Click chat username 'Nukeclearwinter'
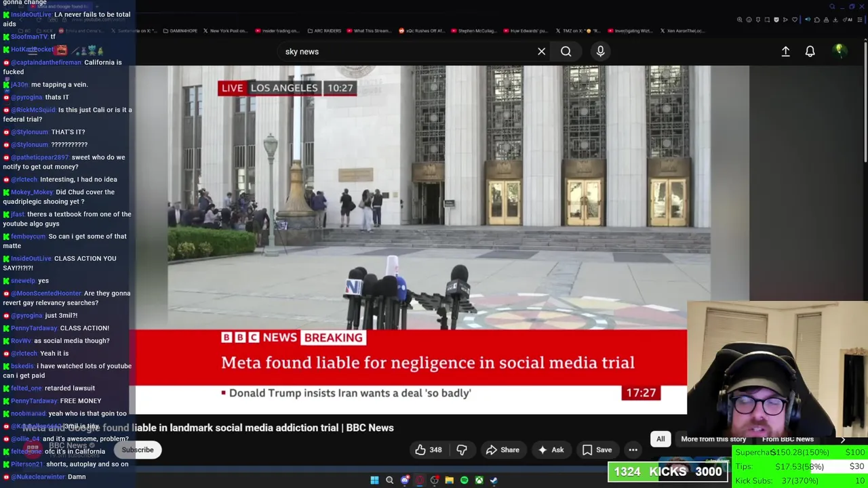 (37, 477)
